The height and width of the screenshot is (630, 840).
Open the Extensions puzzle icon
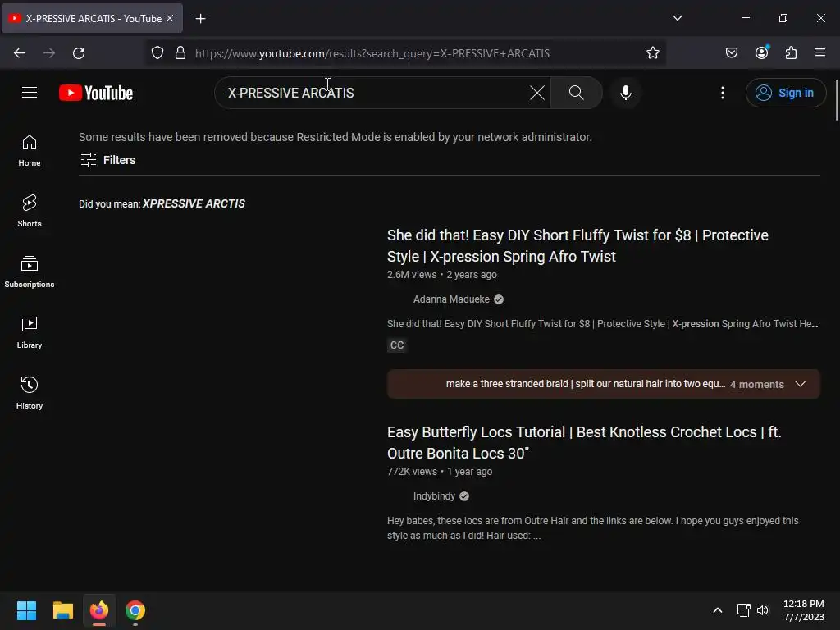(791, 52)
